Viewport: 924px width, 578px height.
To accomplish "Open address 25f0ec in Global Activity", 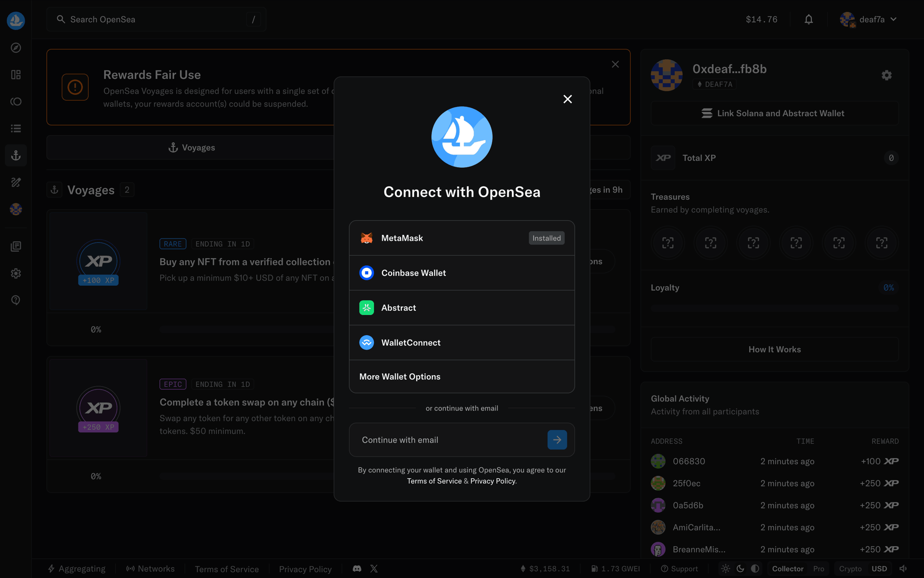I will tap(686, 483).
